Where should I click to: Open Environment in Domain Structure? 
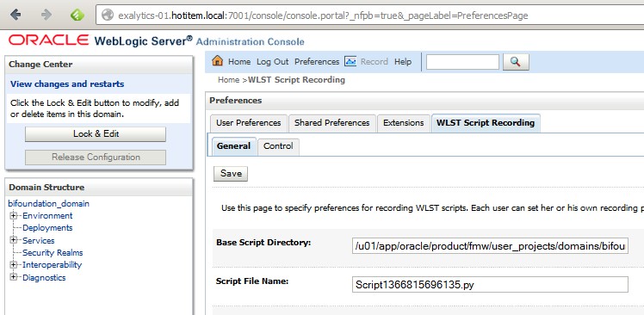click(x=47, y=216)
